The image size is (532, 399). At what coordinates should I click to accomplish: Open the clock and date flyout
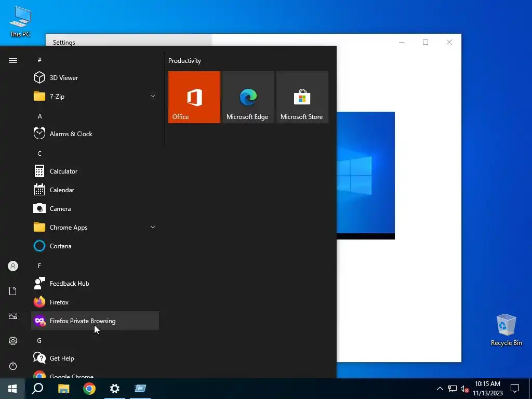click(487, 389)
